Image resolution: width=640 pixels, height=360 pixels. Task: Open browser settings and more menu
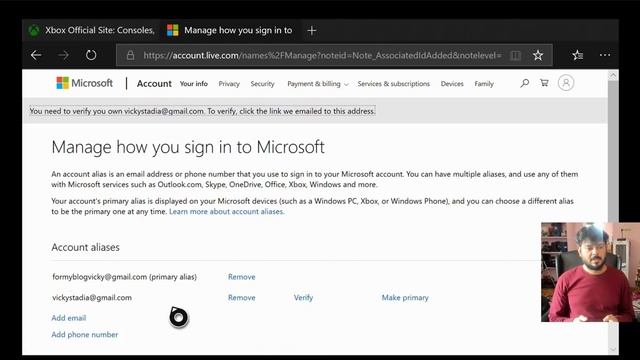click(605, 55)
